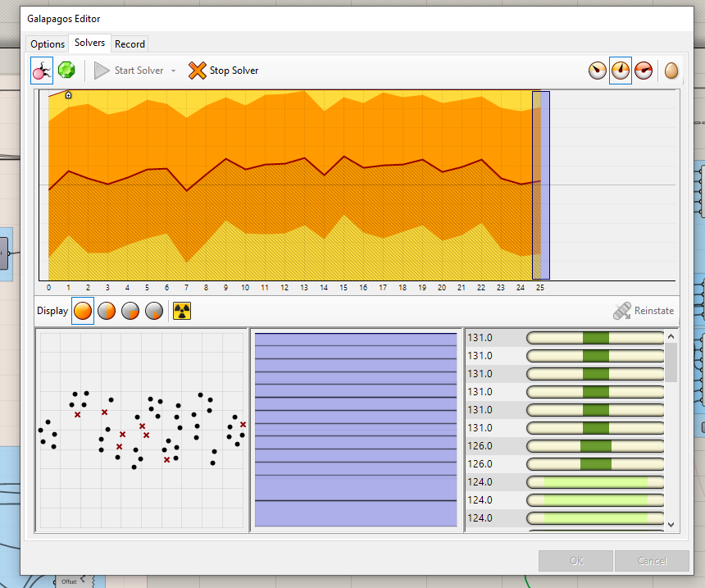705x588 pixels.
Task: Click the generation 25 marker in graph
Action: tap(540, 185)
